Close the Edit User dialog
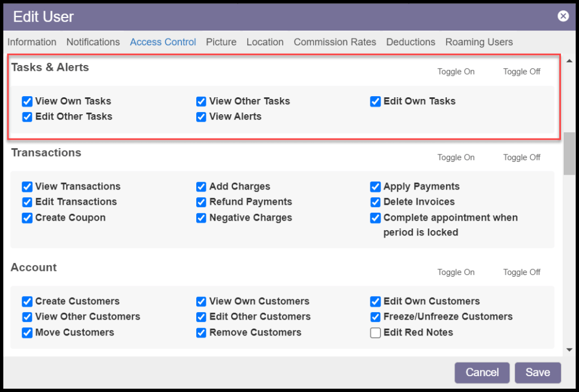 [563, 16]
